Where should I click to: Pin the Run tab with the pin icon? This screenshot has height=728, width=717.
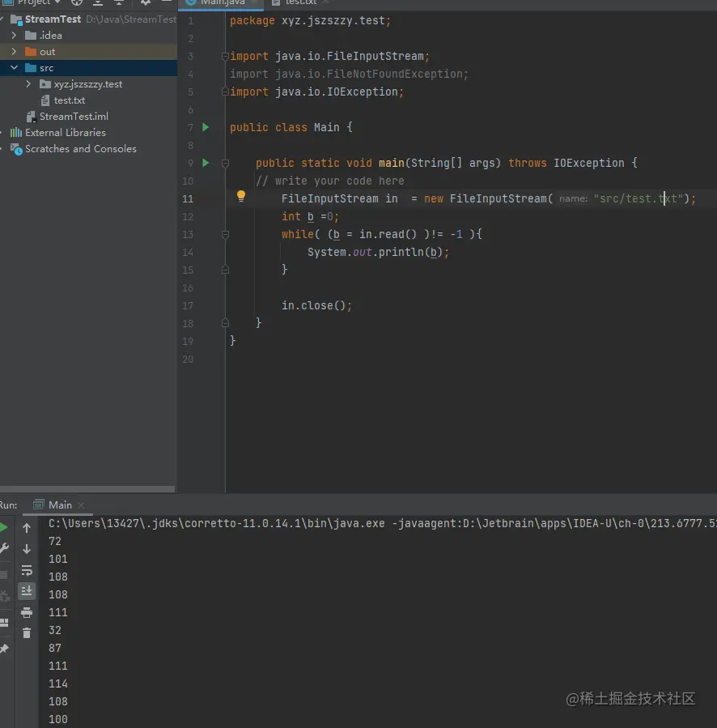[4, 649]
